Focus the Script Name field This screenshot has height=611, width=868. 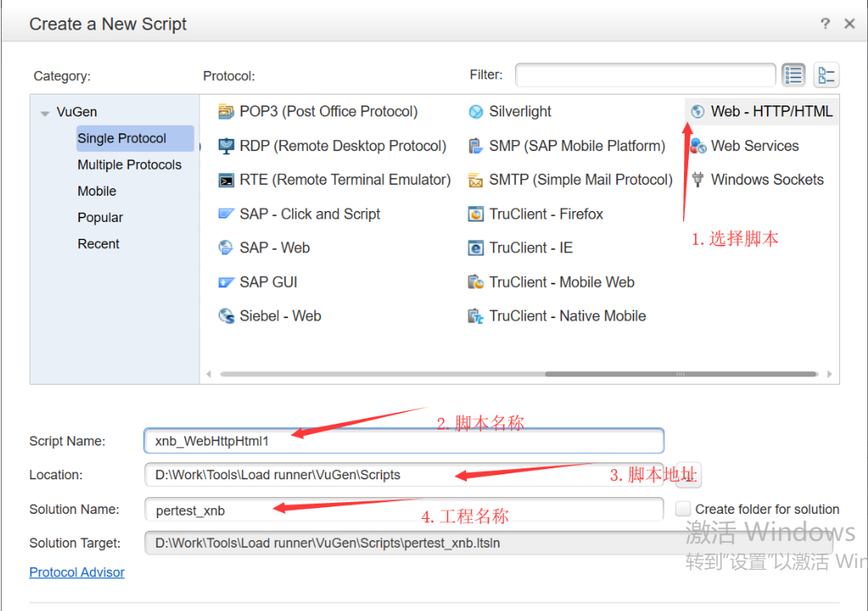tap(404, 441)
